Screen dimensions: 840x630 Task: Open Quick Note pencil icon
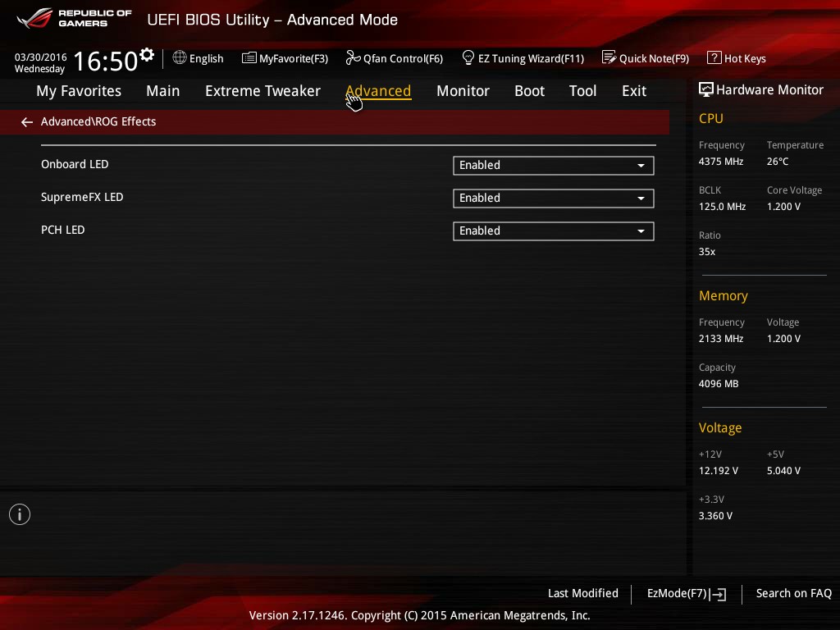(609, 57)
